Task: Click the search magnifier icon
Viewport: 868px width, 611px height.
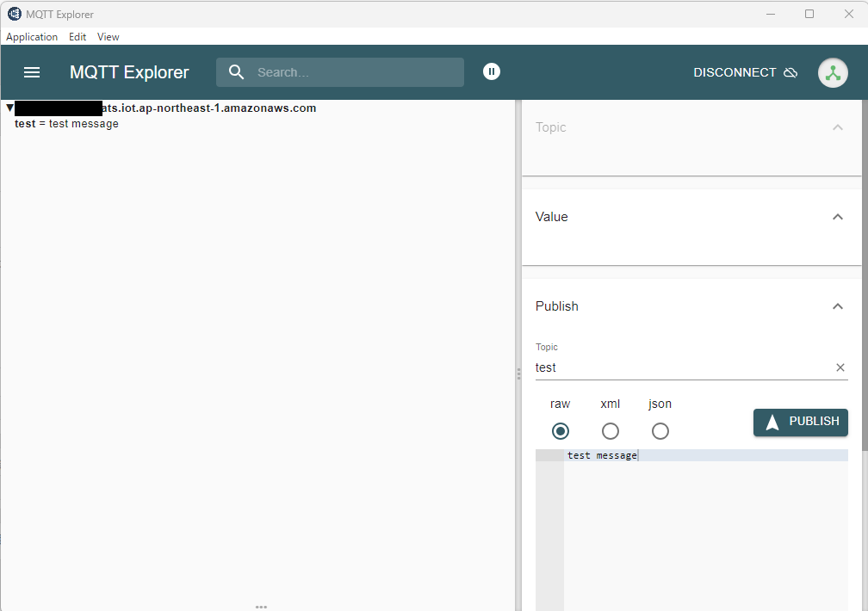Action: click(x=236, y=72)
